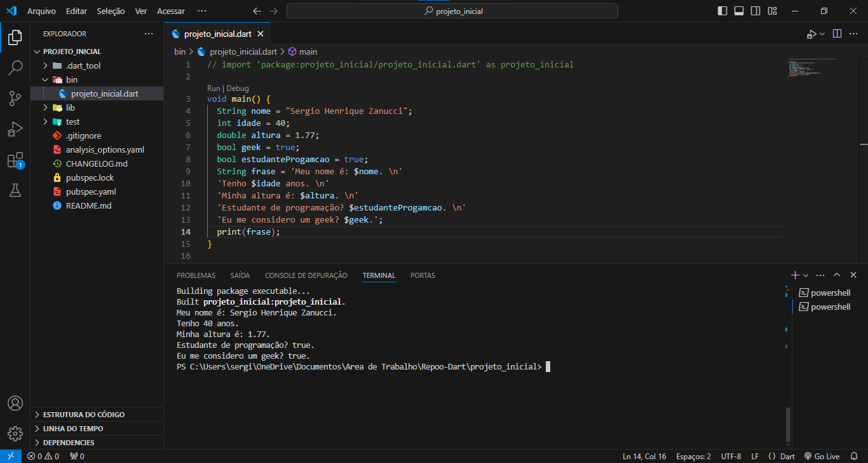868x463 pixels.
Task: Click the terminal panel vertical scrollbar
Action: coord(789,425)
